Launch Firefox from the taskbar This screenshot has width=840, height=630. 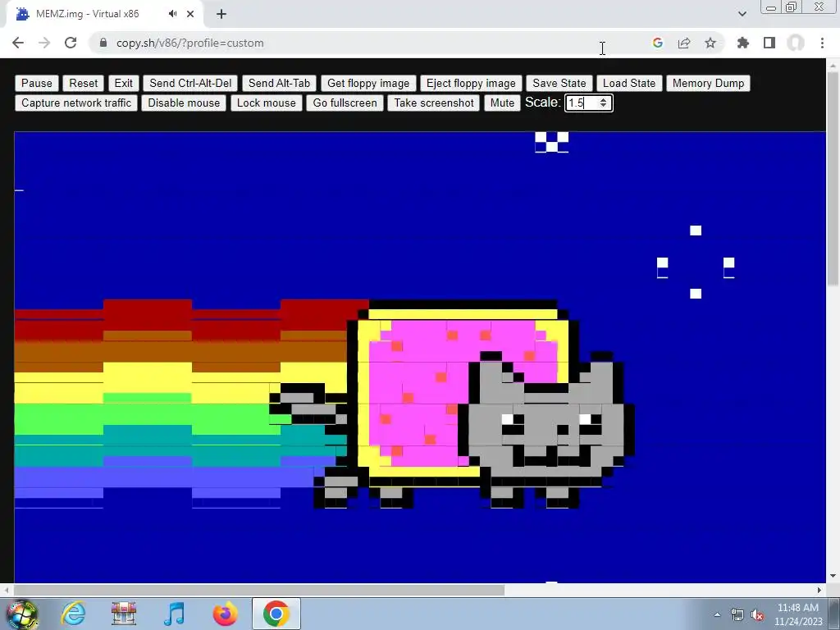[225, 614]
